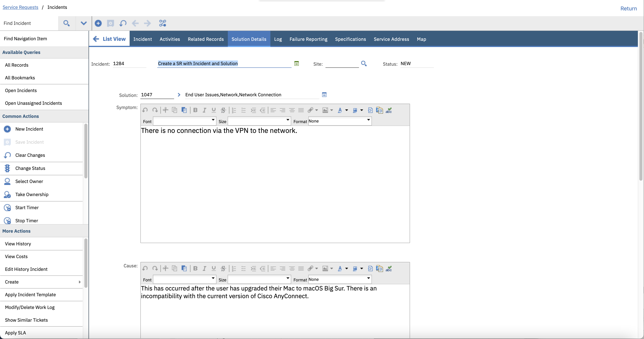Click the New Incident toolbar plus icon
This screenshot has height=339, width=644.
click(98, 23)
